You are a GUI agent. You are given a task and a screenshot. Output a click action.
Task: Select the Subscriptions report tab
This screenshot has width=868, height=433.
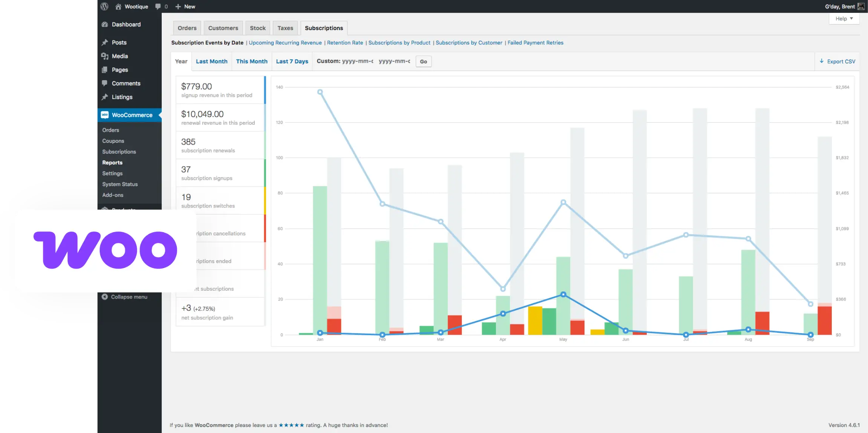pos(324,28)
